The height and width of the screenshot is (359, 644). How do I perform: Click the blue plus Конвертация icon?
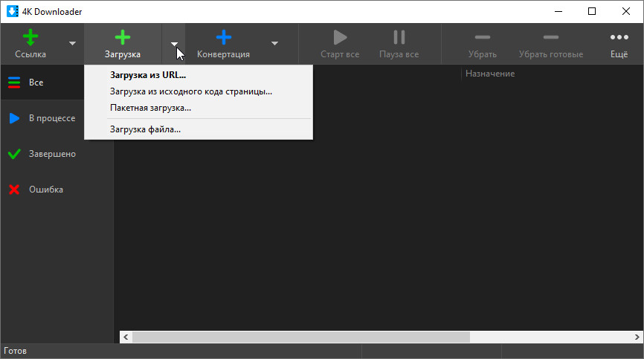tap(223, 37)
